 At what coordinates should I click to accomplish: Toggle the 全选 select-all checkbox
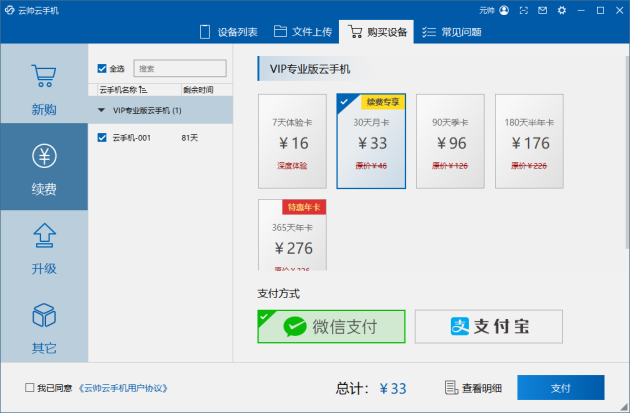click(x=102, y=69)
